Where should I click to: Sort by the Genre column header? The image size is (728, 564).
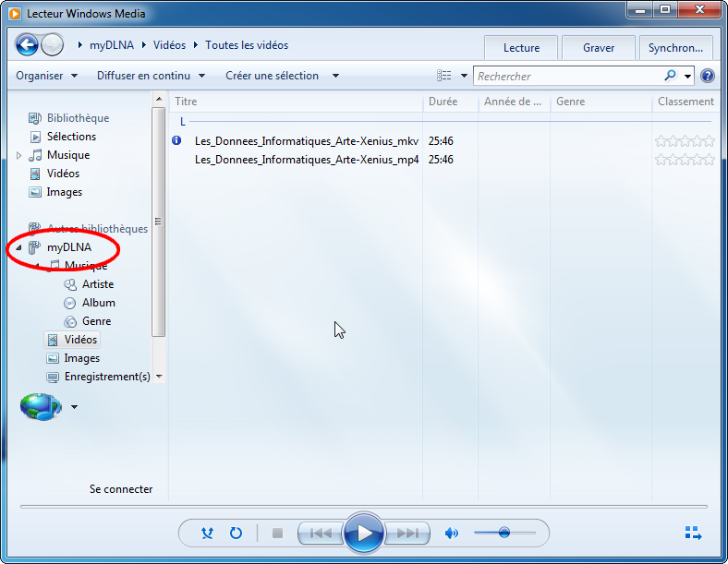click(x=601, y=102)
